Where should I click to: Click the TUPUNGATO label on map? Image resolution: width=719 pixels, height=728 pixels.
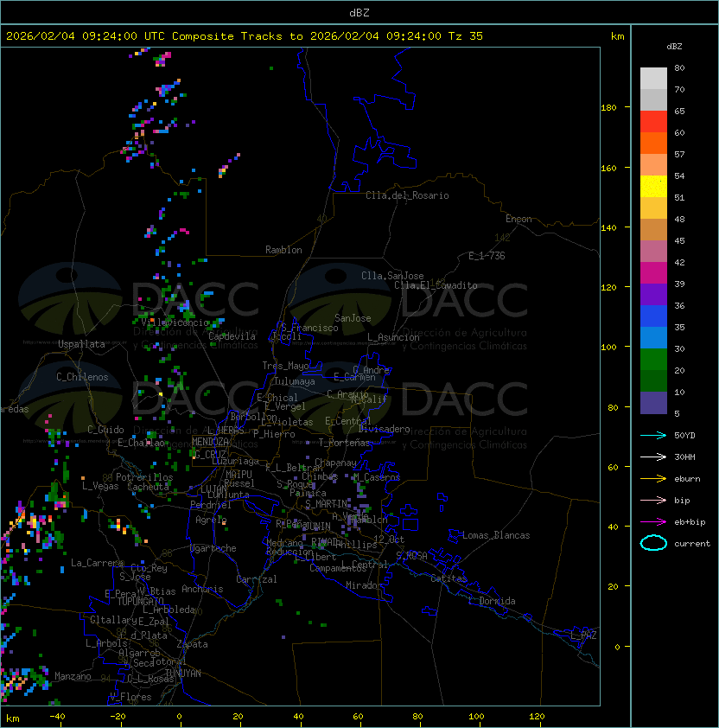point(141,601)
